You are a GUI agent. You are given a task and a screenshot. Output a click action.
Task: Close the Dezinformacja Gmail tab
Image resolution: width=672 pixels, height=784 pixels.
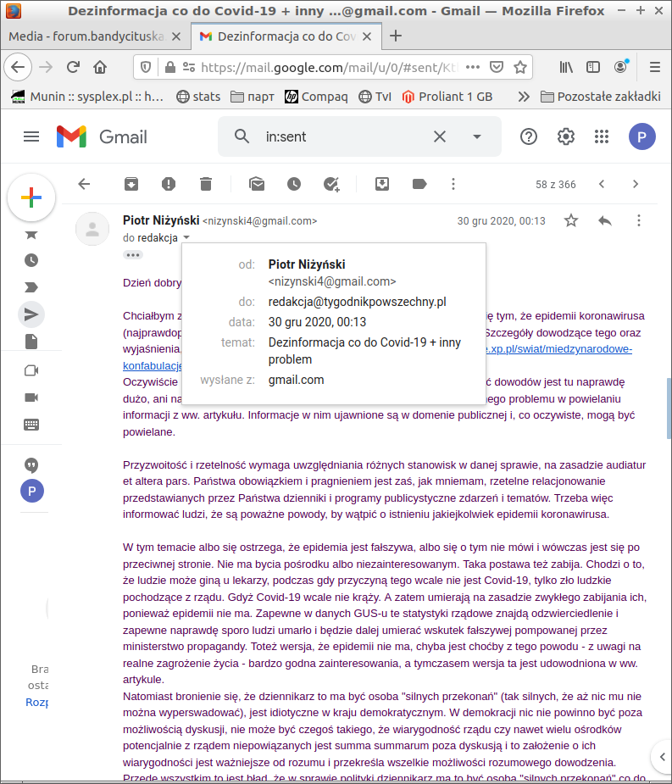(366, 36)
